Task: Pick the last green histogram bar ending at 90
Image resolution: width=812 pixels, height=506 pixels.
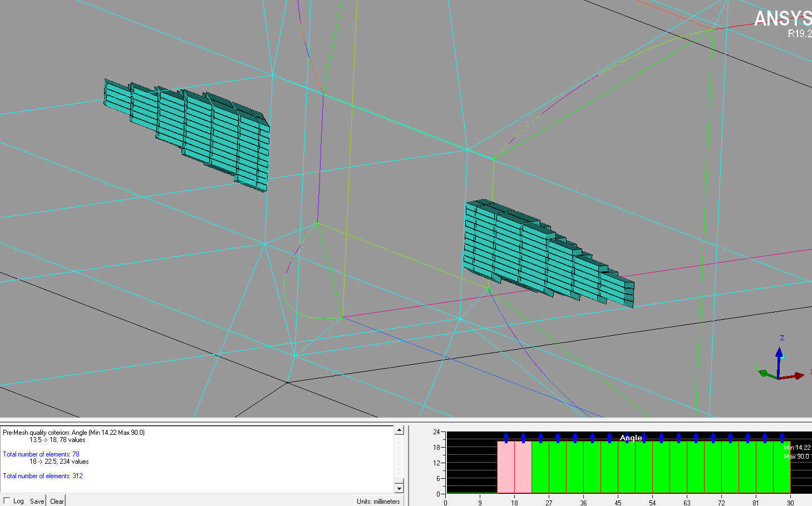Action: (781, 467)
